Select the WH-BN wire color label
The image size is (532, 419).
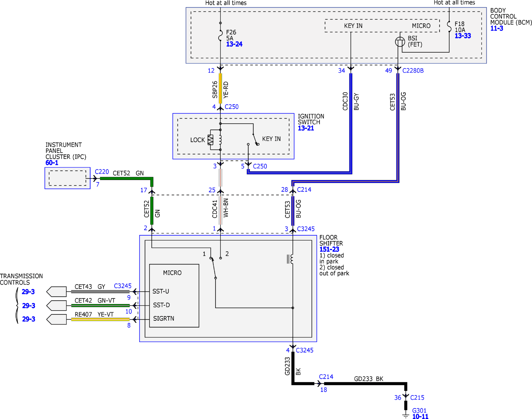pos(226,208)
